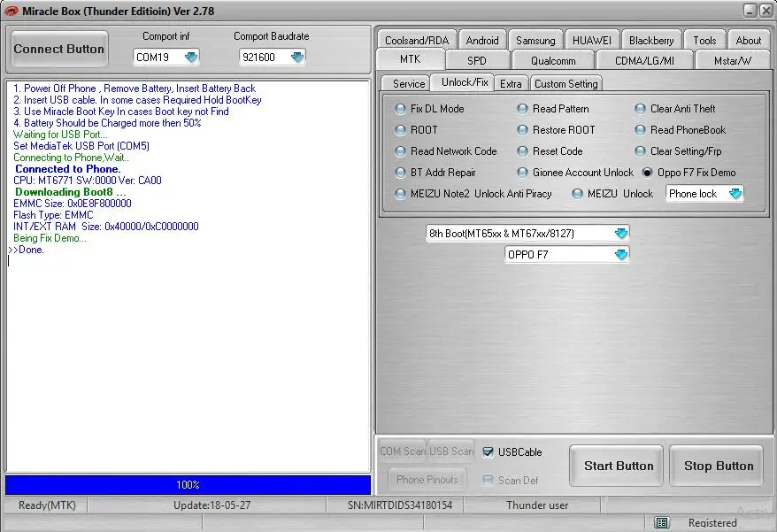
Task: Choose Read PhoneBook option
Action: coord(640,130)
